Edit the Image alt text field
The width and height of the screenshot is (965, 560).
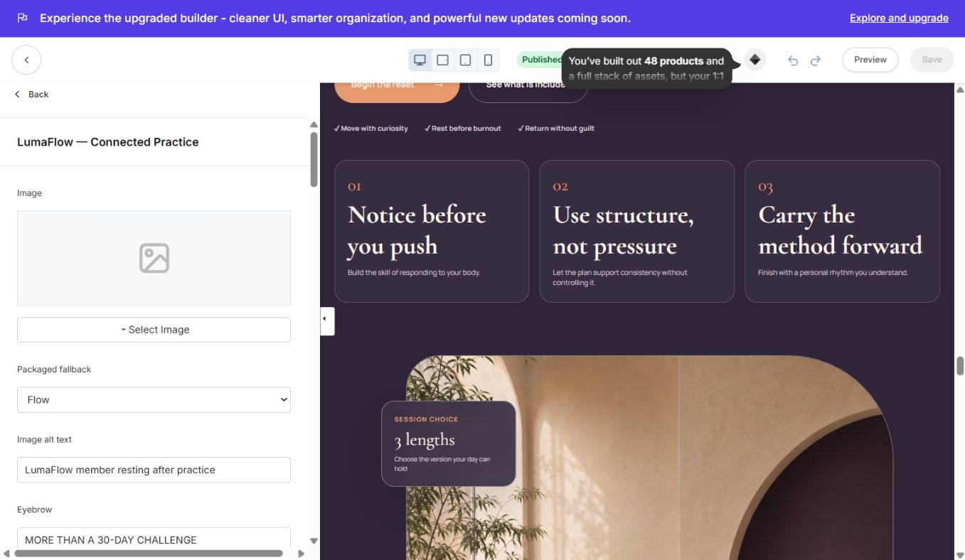[154, 470]
